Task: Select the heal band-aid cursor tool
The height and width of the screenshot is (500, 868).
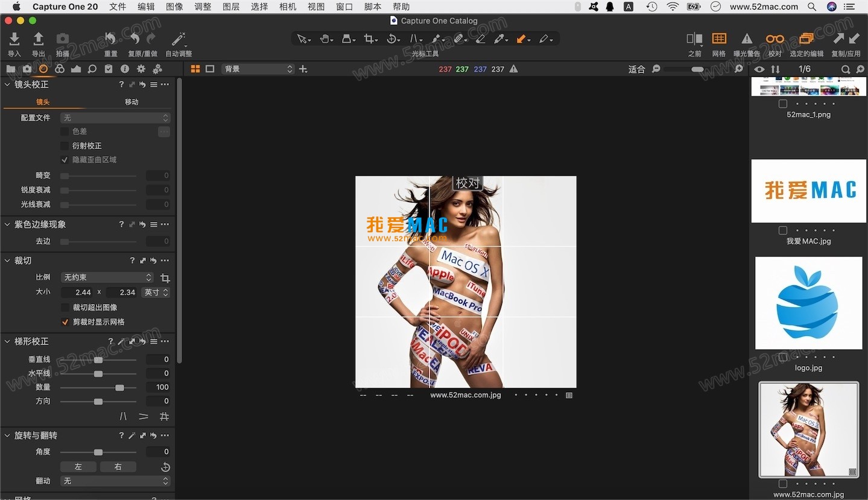Action: [459, 39]
